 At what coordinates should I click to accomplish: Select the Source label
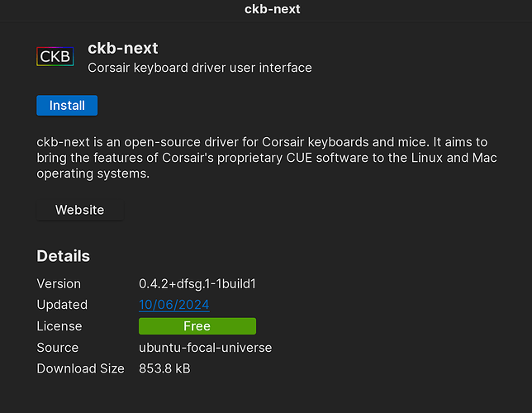58,348
